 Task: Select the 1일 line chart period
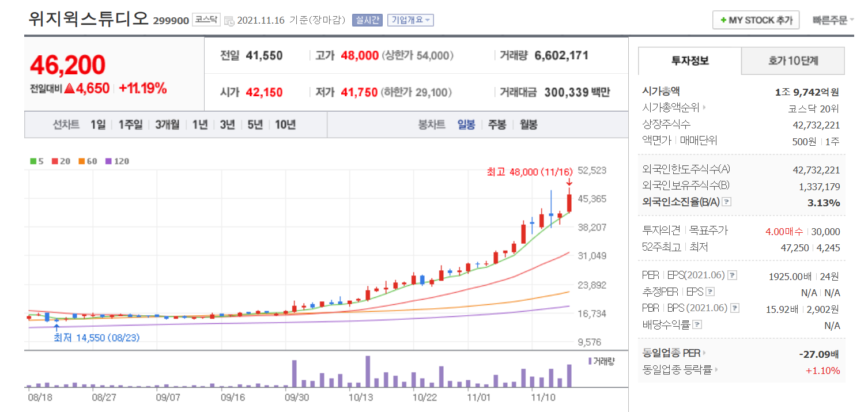(98, 124)
